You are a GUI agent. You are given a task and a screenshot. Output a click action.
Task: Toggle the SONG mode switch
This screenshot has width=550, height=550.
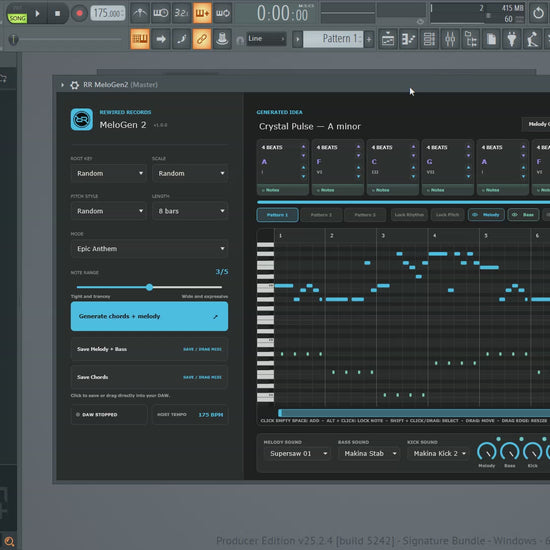click(x=17, y=18)
